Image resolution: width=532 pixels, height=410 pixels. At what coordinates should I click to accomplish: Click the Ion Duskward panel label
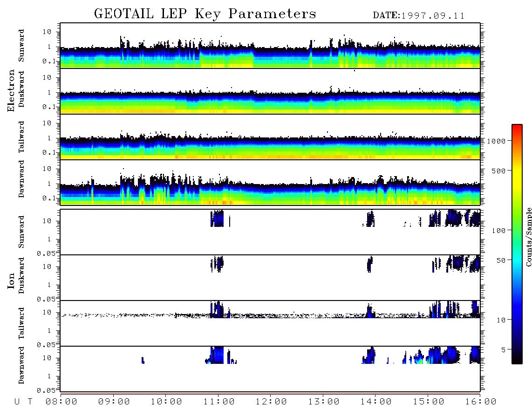[21, 275]
